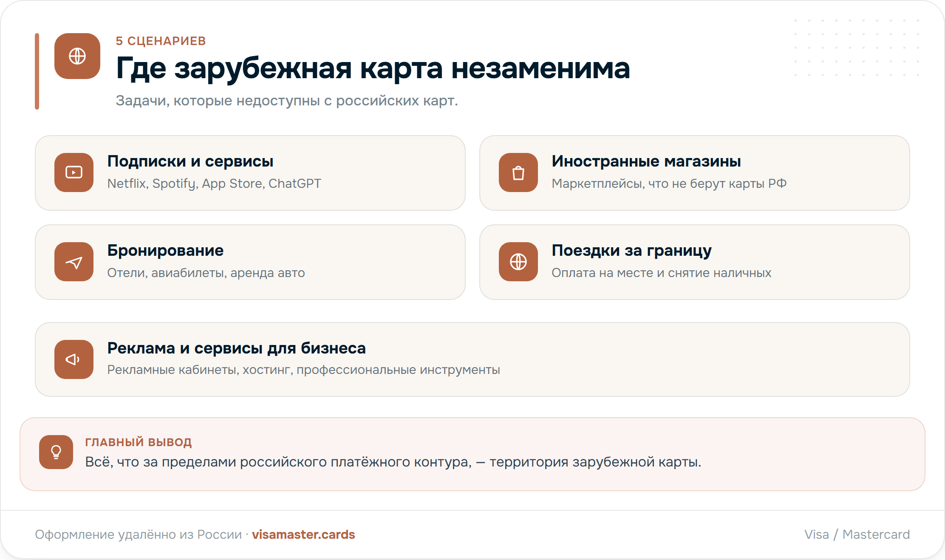Click the megaphone icon for Реклама и сервисы
945x560 pixels.
coord(74,359)
